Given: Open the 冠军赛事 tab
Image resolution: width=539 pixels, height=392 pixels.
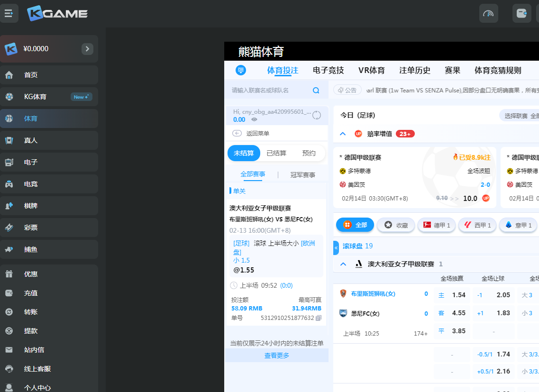Looking at the screenshot, I should pos(302,175).
